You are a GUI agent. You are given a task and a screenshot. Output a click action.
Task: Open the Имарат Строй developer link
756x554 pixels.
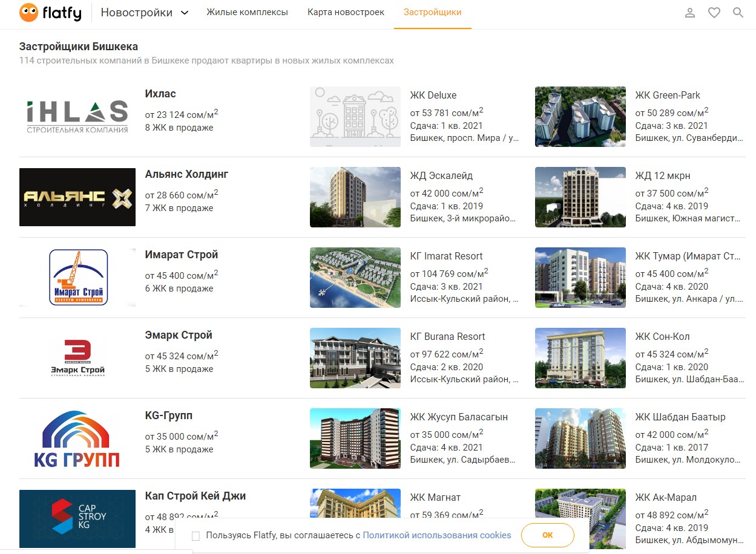pyautogui.click(x=182, y=255)
